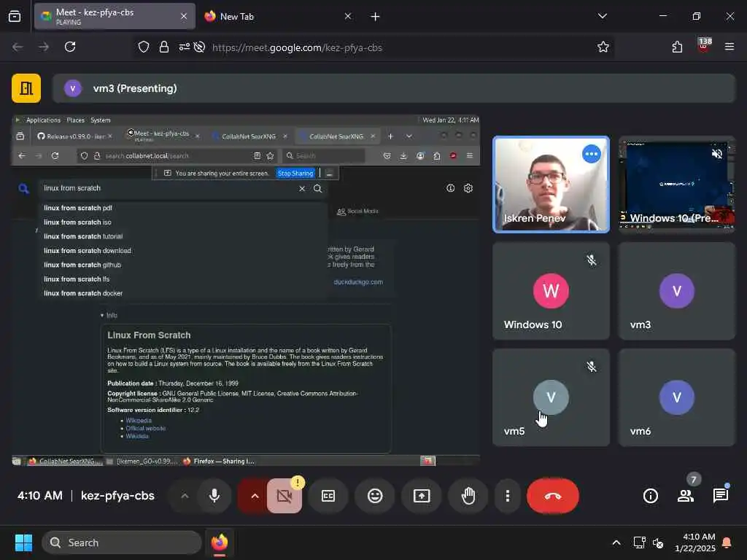Open meeting details info icon
The image size is (747, 560).
pos(650,496)
